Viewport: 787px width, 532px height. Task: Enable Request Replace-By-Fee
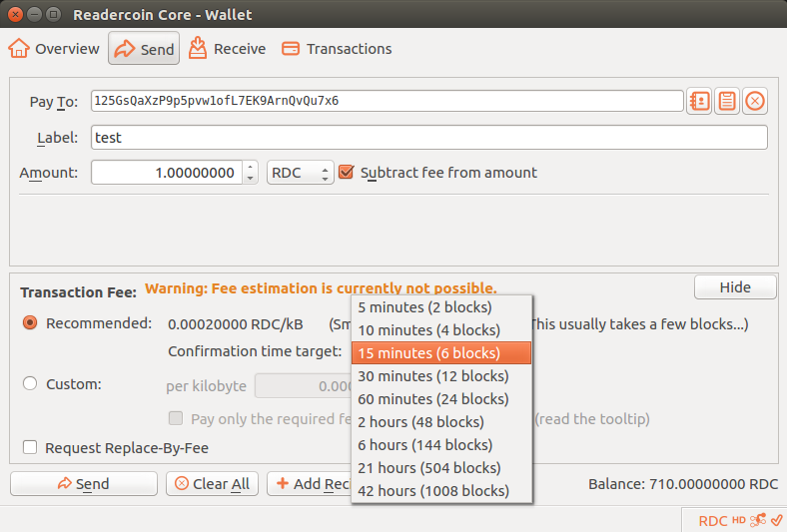point(30,448)
